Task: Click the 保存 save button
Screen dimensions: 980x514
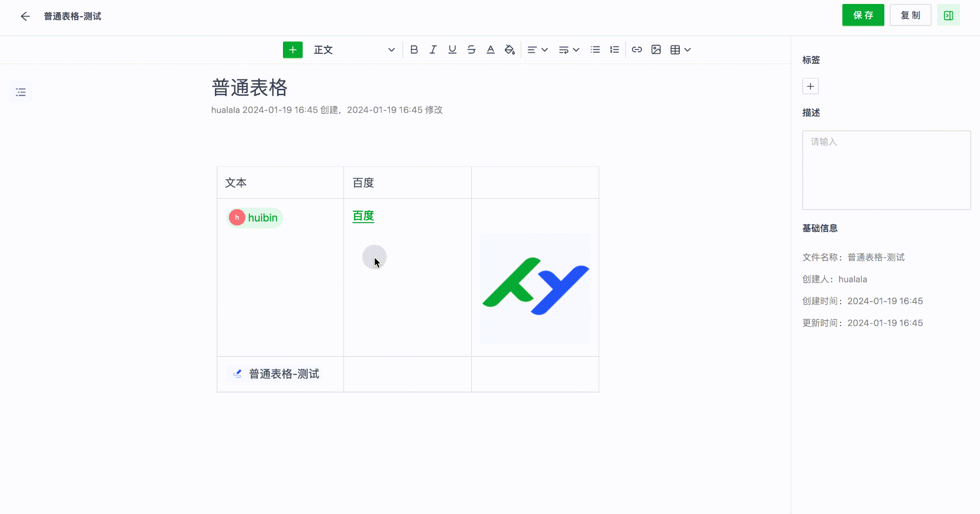Action: pos(863,15)
